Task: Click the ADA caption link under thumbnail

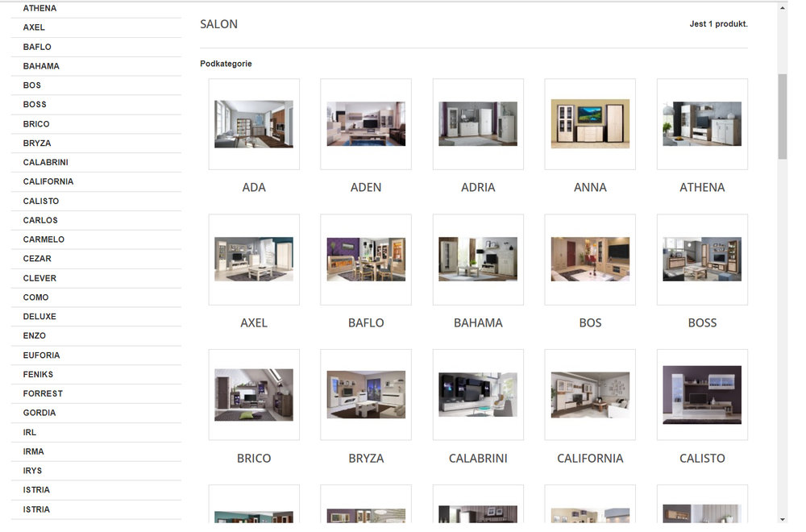Action: pos(254,188)
